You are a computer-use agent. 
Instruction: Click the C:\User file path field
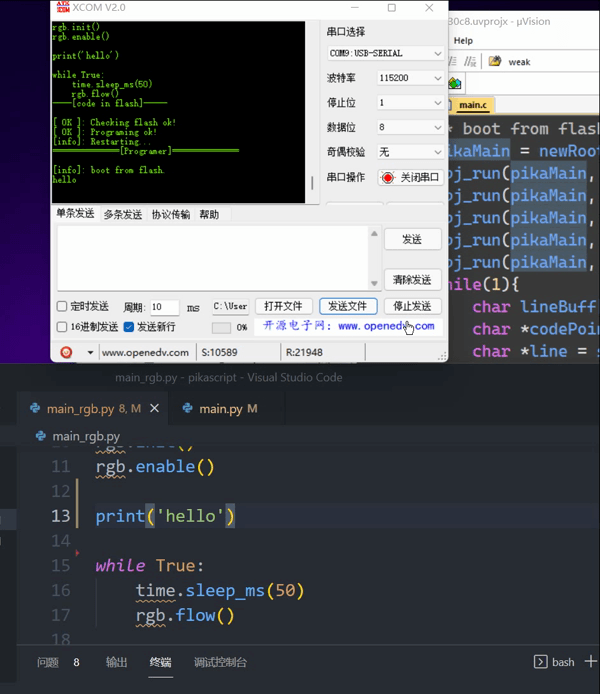pos(230,306)
